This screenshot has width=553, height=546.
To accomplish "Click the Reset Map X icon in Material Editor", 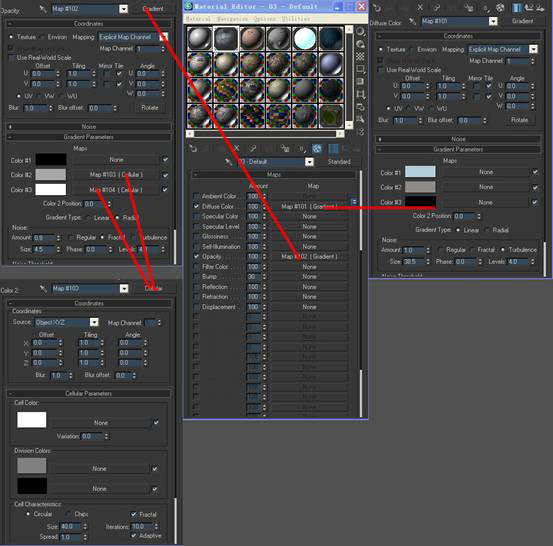I will pos(237,148).
